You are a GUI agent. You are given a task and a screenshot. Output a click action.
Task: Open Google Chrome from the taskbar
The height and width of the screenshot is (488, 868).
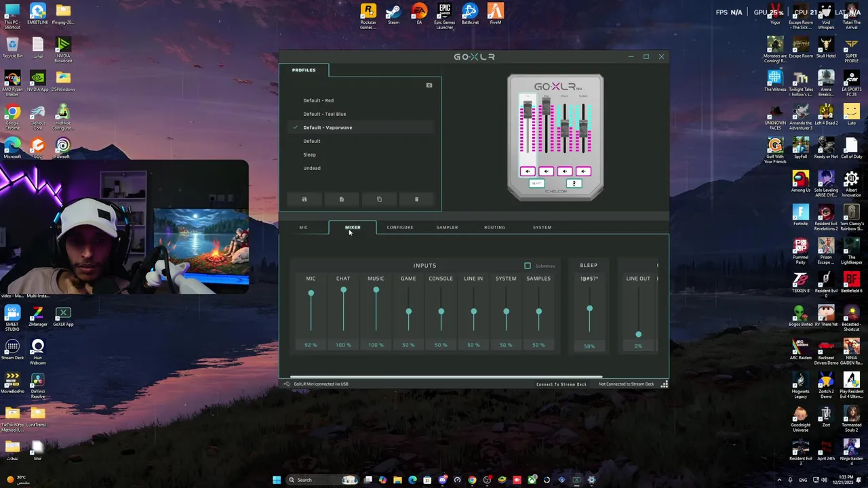click(472, 480)
